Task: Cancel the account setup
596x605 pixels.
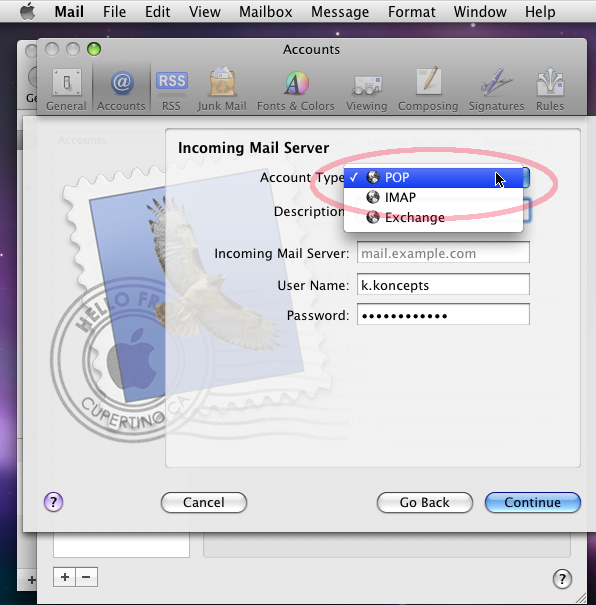Action: [204, 502]
